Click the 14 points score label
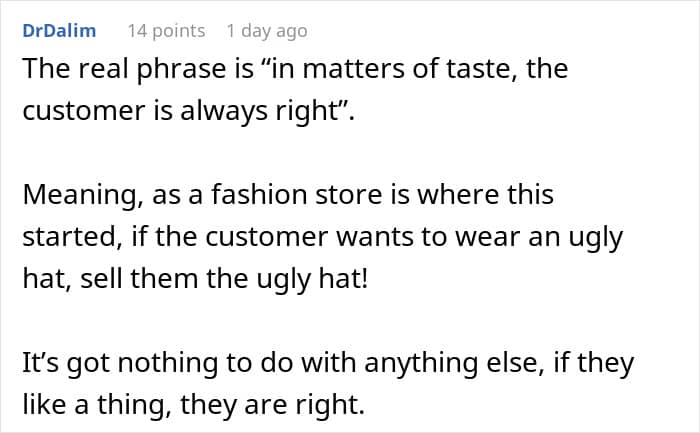Viewport: 700px width, 433px height. click(165, 31)
